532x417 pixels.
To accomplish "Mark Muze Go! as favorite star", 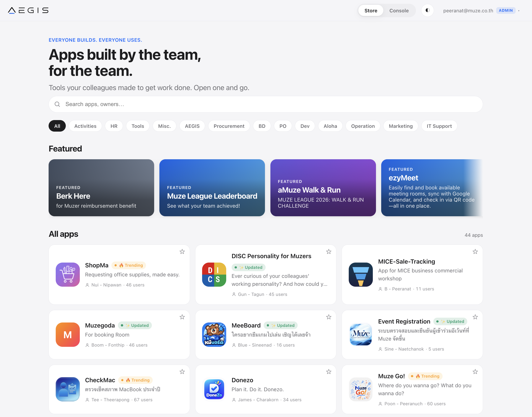I will coord(475,372).
